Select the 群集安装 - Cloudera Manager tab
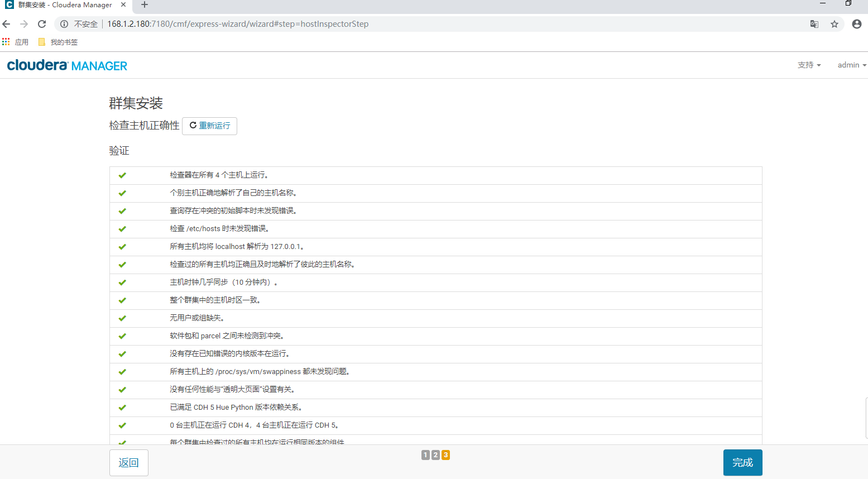 click(65, 5)
